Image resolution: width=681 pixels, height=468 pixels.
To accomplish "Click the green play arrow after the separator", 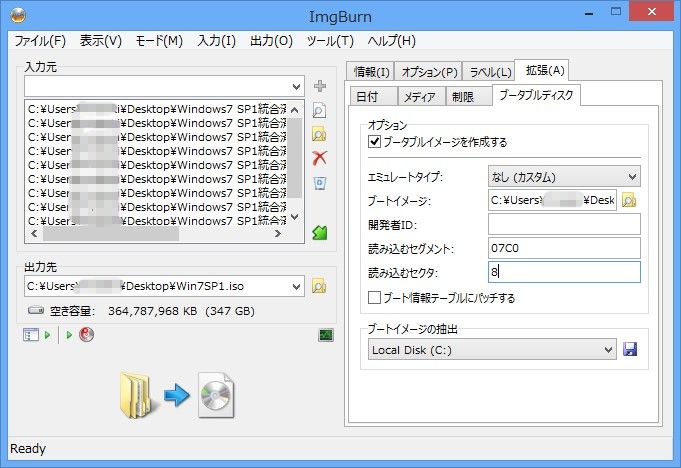I will point(69,335).
